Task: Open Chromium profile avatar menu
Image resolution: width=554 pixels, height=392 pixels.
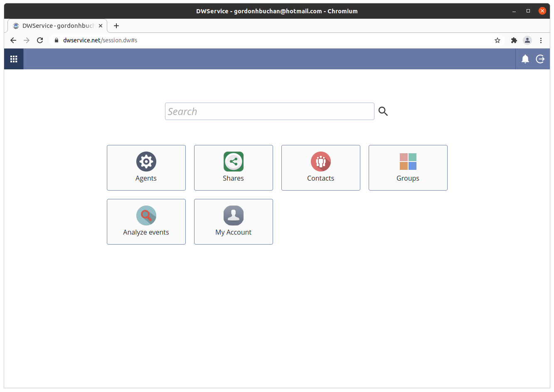Action: point(527,40)
